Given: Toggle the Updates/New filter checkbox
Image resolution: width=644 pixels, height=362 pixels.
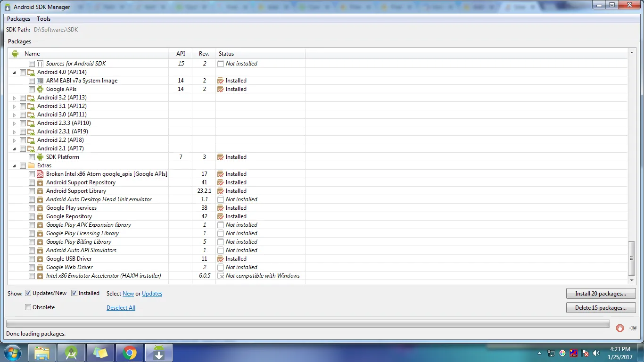Looking at the screenshot, I should 28,293.
